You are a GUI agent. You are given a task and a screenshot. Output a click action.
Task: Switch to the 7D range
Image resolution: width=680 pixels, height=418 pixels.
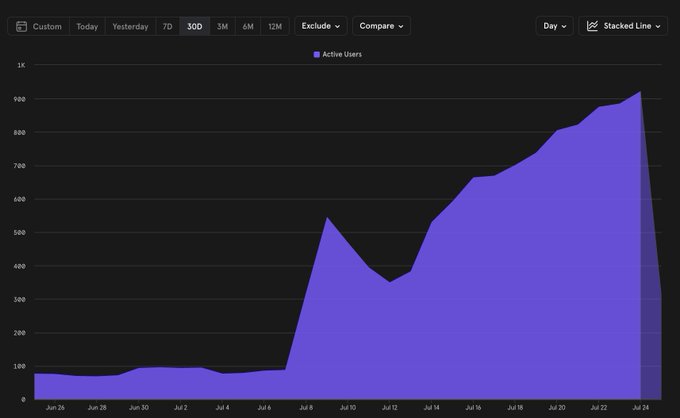click(167, 26)
